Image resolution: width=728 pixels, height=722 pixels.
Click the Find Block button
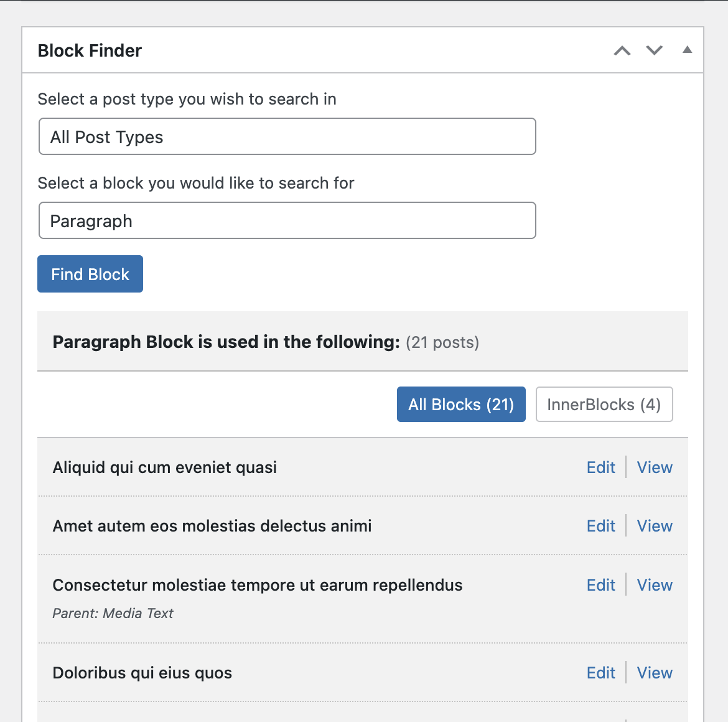pos(90,274)
